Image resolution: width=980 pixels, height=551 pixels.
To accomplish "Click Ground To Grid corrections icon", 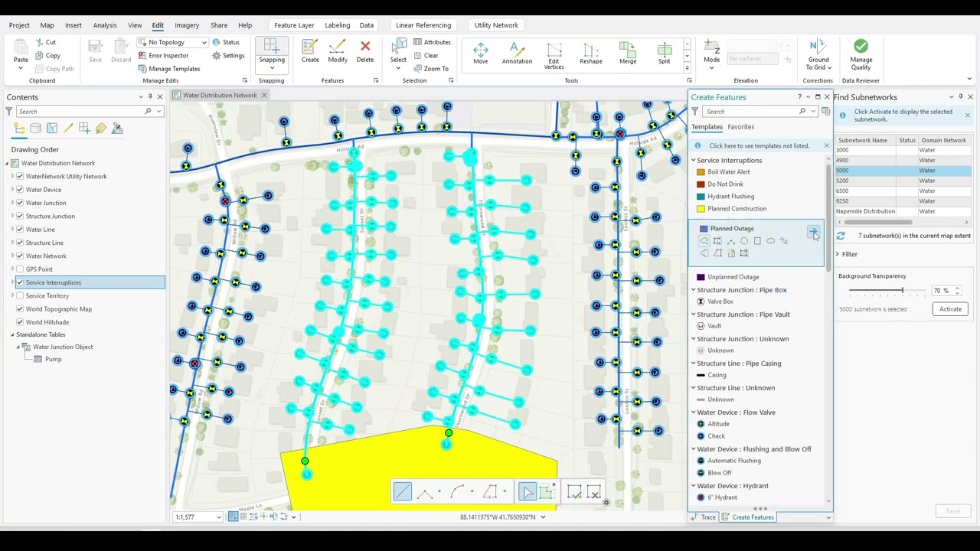I will click(818, 47).
